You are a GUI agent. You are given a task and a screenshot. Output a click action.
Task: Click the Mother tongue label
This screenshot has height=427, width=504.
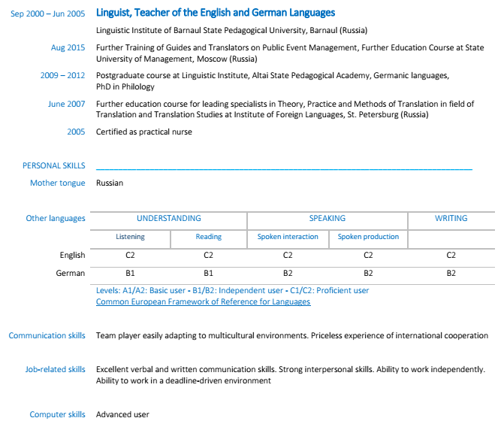(58, 183)
